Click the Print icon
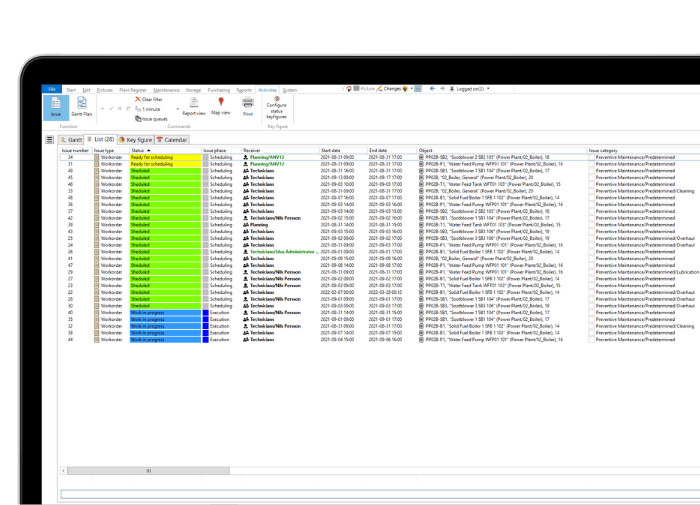Viewport: 700px width, 505px height. (x=248, y=107)
